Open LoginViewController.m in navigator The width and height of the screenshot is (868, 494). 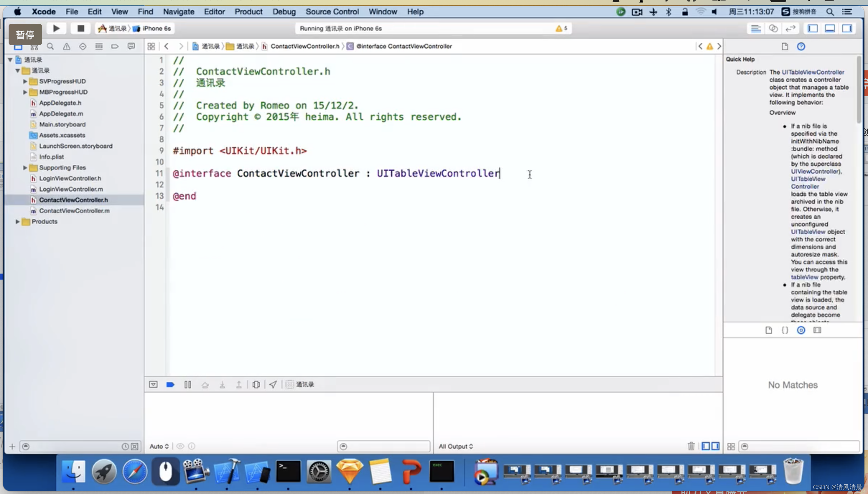71,189
